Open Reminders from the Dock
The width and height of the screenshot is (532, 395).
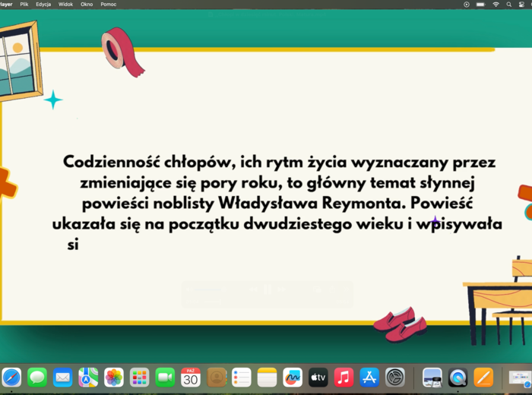point(242,377)
